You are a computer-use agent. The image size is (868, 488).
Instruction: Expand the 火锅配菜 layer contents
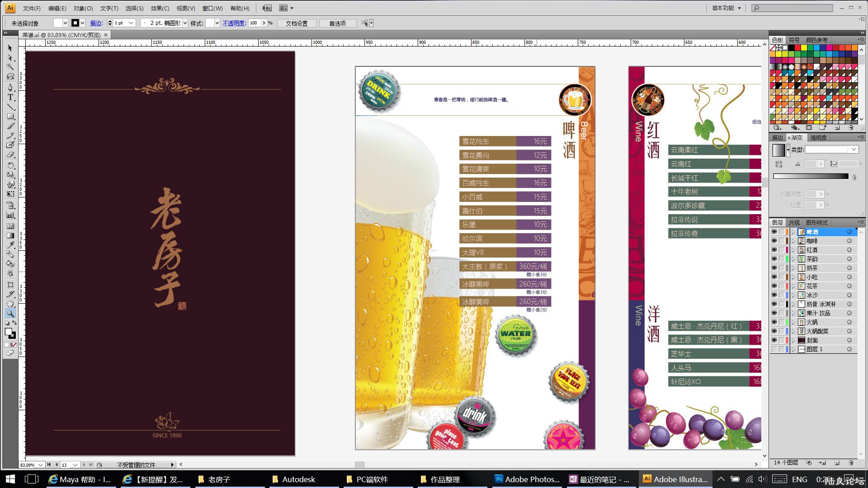click(793, 331)
